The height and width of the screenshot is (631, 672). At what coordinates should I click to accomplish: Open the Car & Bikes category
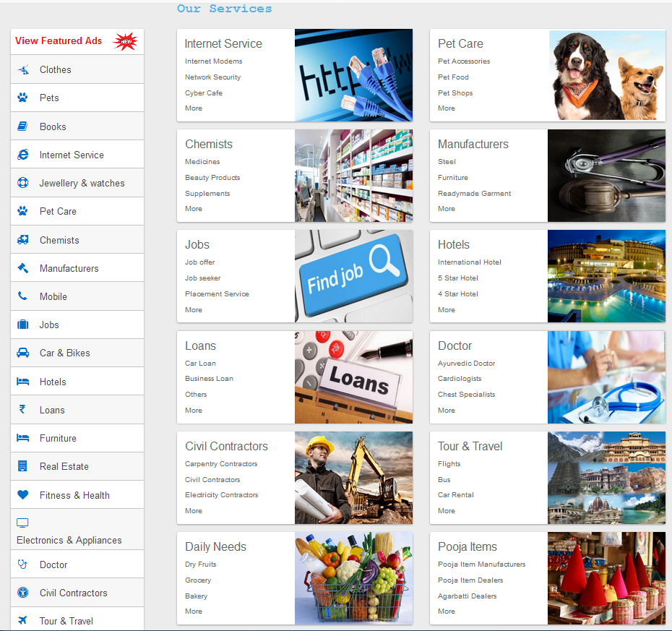64,353
